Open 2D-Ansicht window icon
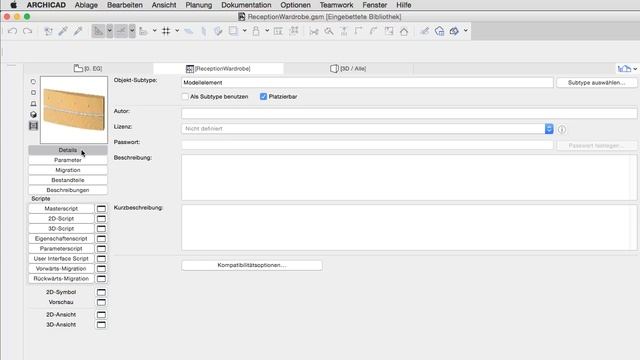The image size is (640, 360). point(101,315)
